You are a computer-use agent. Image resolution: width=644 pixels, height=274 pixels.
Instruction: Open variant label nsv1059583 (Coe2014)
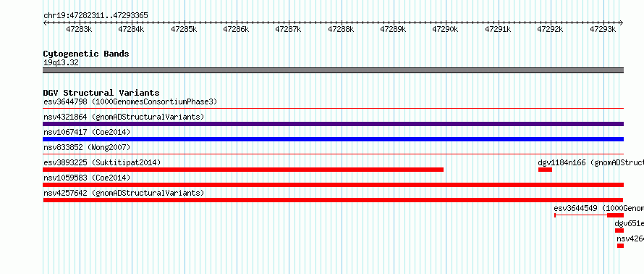tap(87, 178)
